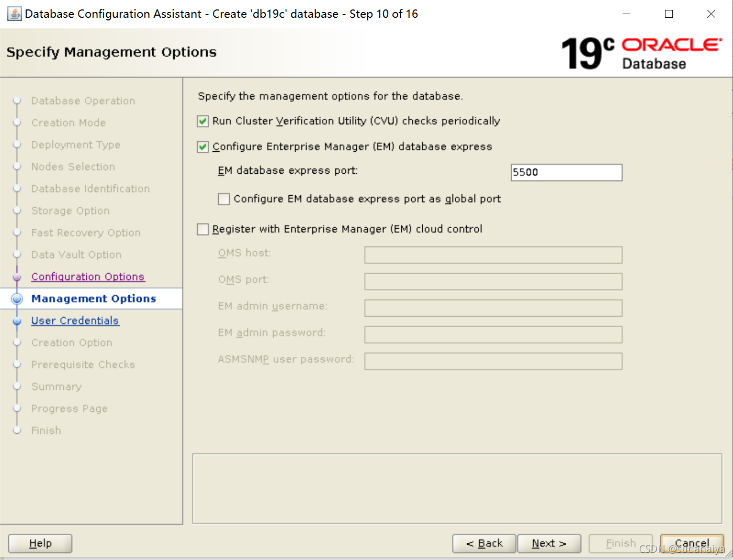Go back with the Back button
The width and height of the screenshot is (733, 560).
coord(484,543)
